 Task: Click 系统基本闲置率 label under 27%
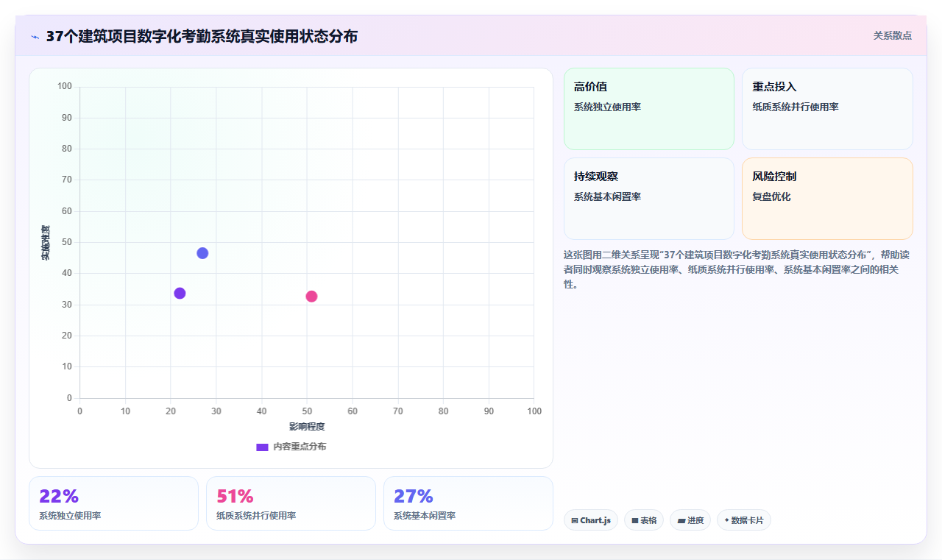425,516
